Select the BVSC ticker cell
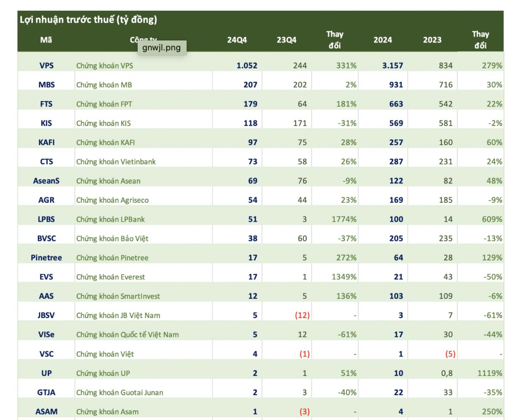The width and height of the screenshot is (517, 420). 46,238
